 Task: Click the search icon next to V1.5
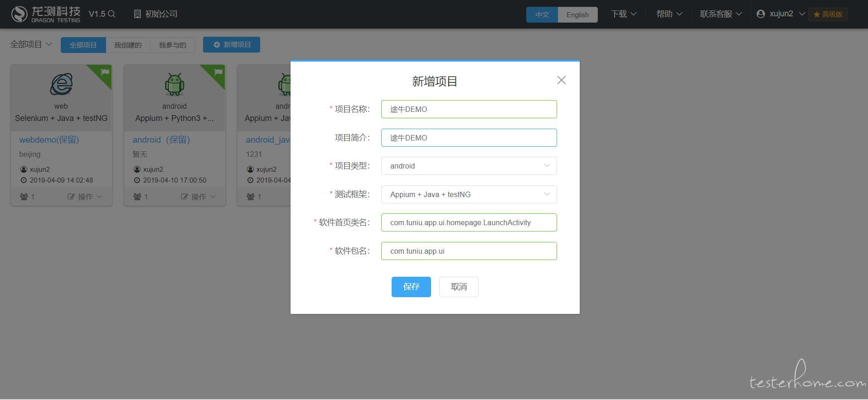click(x=112, y=14)
